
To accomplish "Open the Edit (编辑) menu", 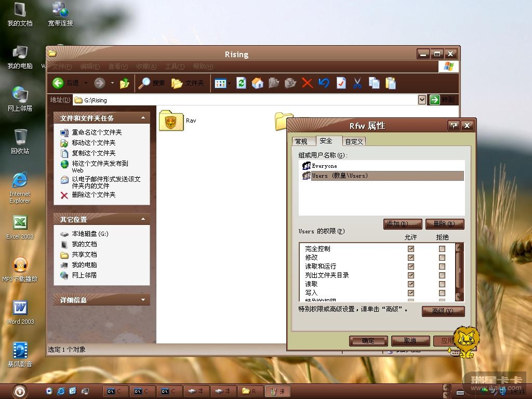I will coord(90,66).
